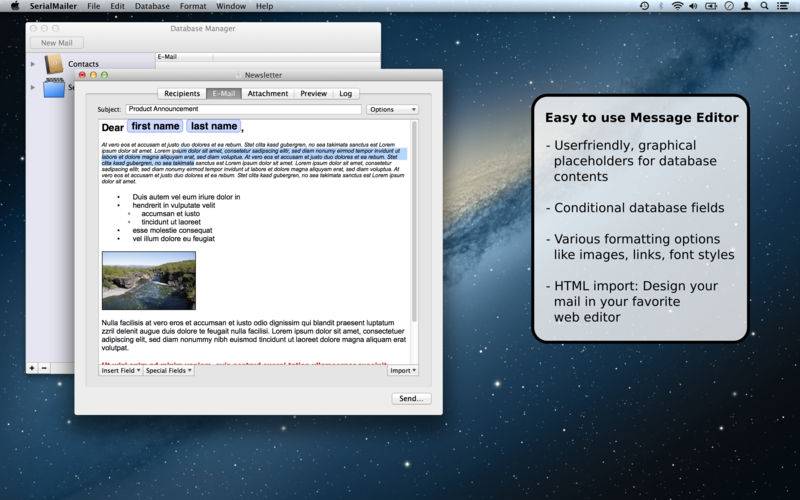Open the Contacts address book icon
Viewport: 800px width, 500px height.
click(x=54, y=64)
